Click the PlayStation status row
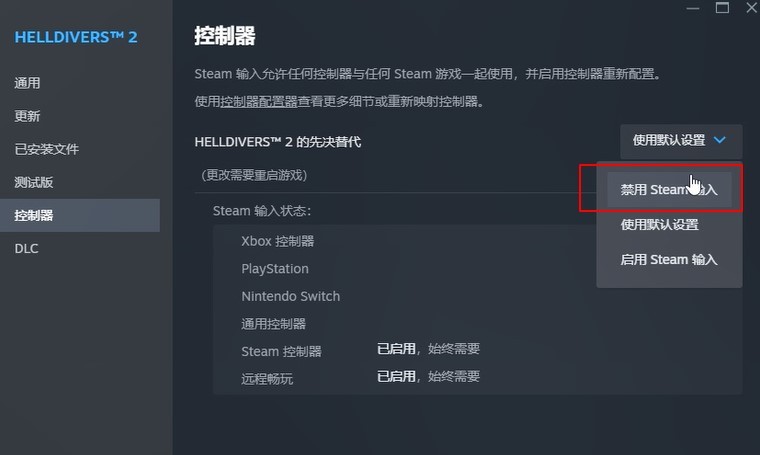 [477, 268]
